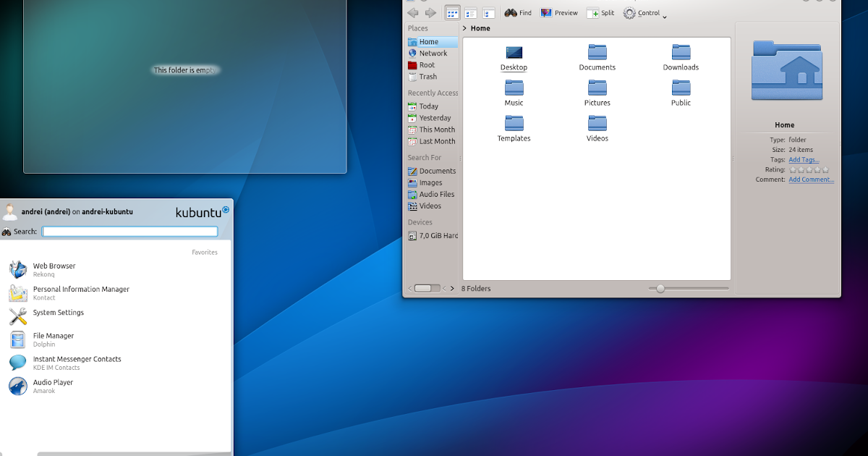Click the Add Tags... link
This screenshot has width=868, height=456.
click(x=804, y=160)
